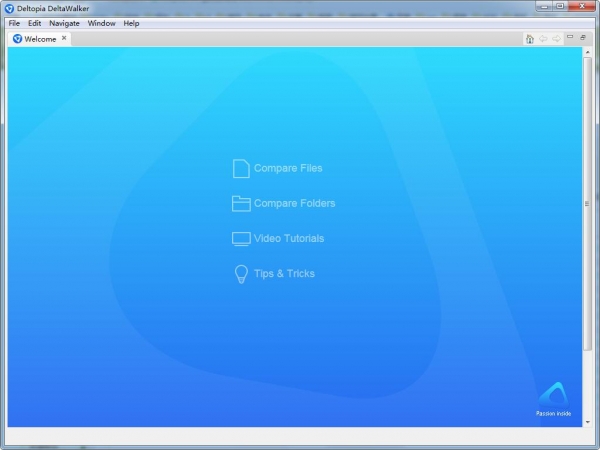The image size is (600, 450).
Task: Open the Tips & Tricks link
Action: pos(284,274)
